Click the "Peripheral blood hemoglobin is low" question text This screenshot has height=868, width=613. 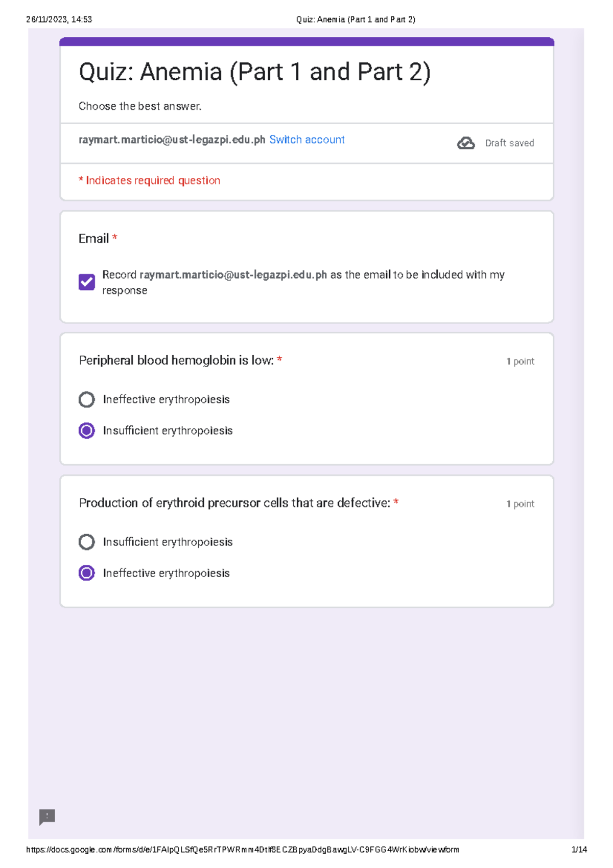click(x=176, y=360)
